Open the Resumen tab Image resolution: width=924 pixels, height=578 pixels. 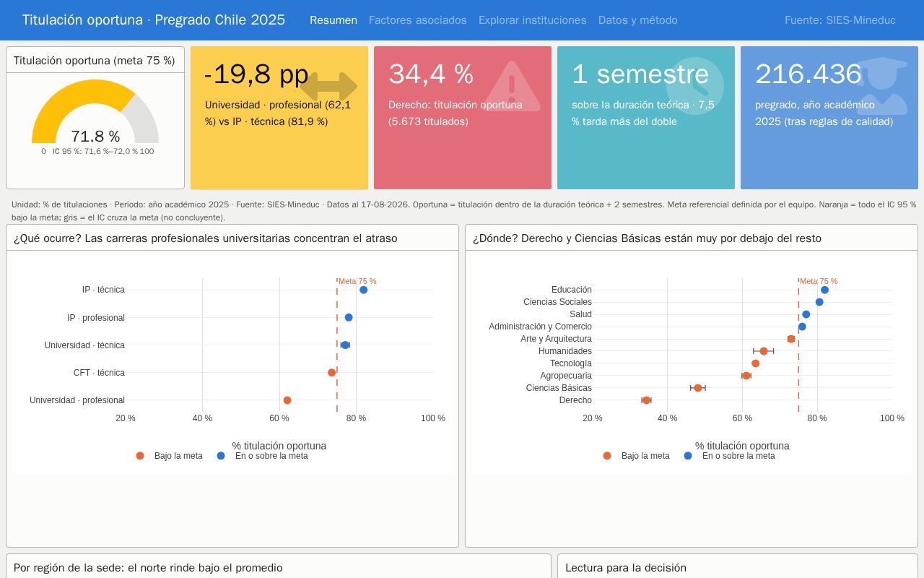coord(334,20)
